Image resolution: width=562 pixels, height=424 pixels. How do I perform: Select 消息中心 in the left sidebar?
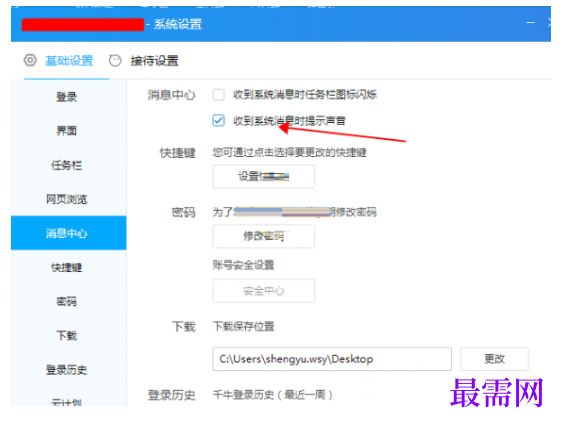tap(68, 233)
